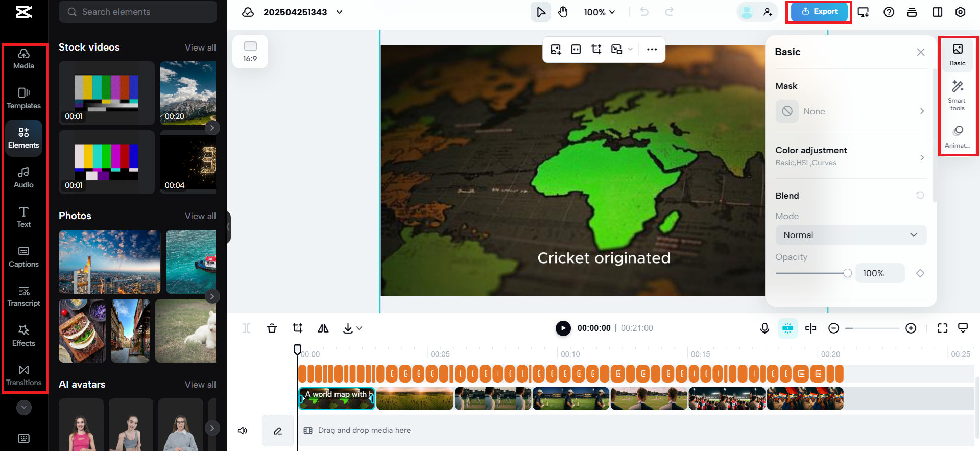Click the invite collaborator icon
The width and height of the screenshot is (980, 451).
point(768,12)
